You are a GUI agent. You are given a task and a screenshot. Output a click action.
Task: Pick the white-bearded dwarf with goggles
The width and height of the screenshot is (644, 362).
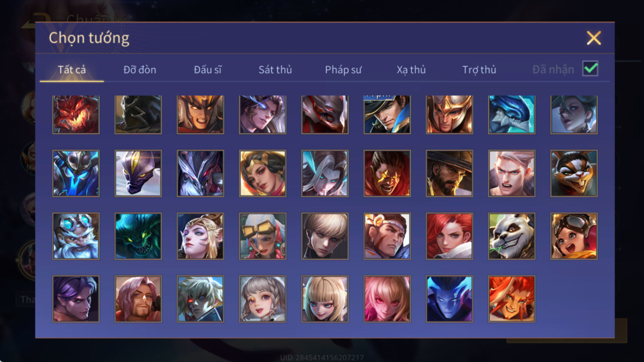(x=76, y=236)
